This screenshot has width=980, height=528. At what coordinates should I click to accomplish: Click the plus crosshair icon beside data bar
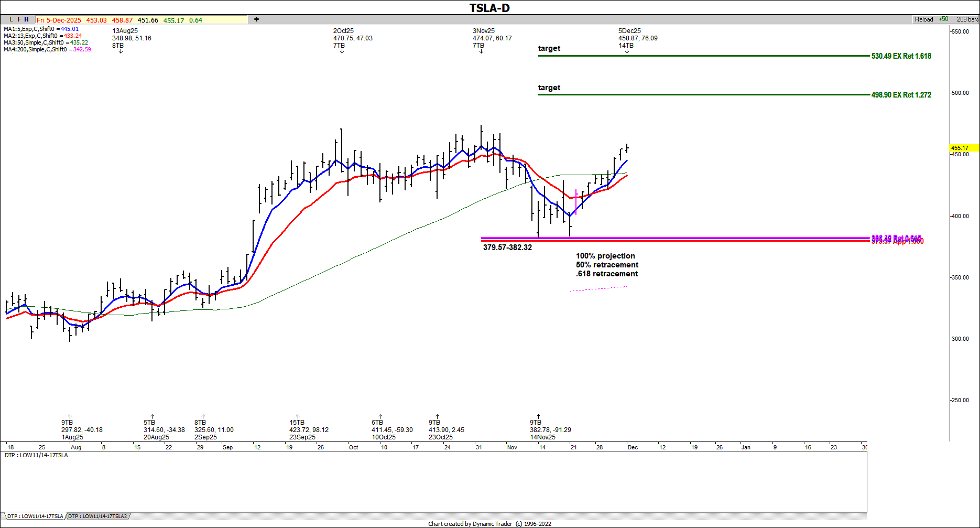pyautogui.click(x=256, y=19)
